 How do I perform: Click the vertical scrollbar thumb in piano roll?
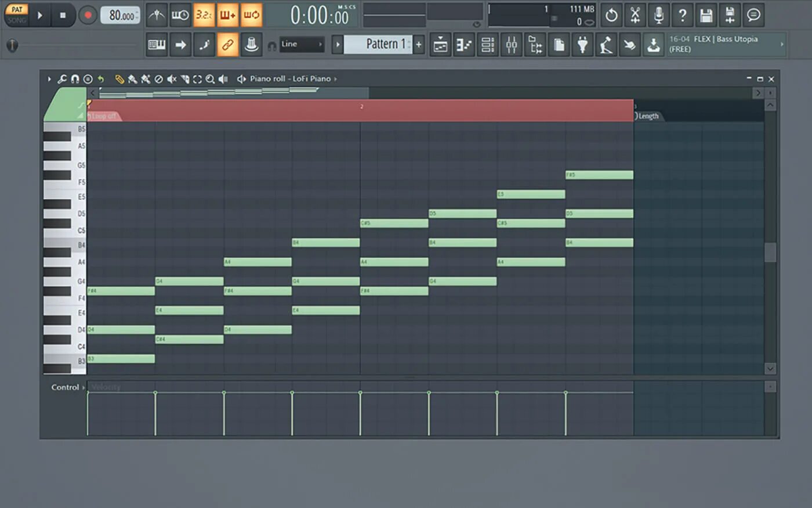tap(770, 253)
